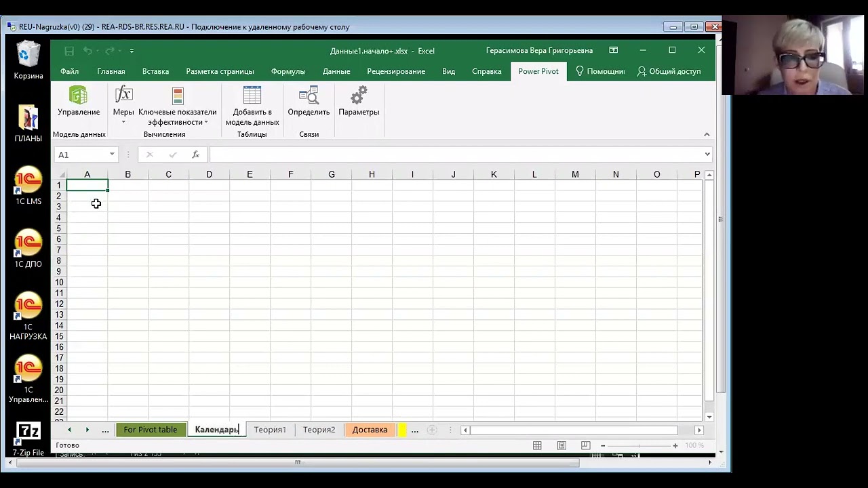
Task: Click the 100 % zoom level
Action: (x=694, y=445)
